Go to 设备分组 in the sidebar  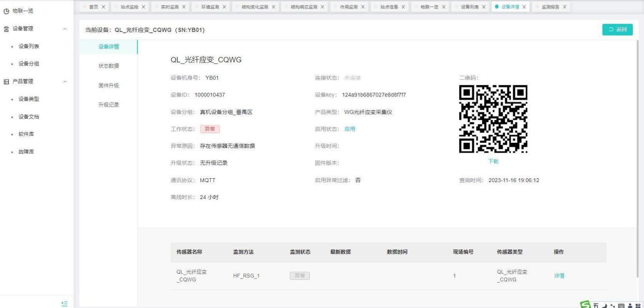coord(28,63)
